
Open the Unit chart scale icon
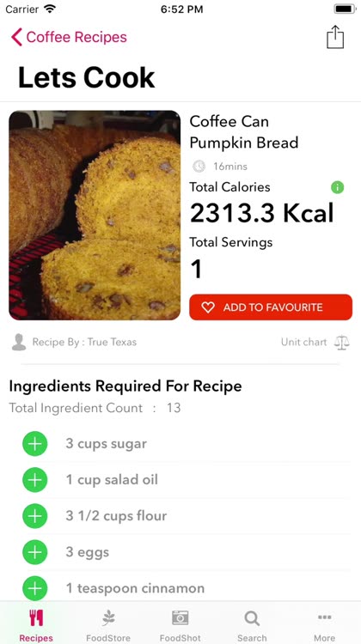click(x=342, y=342)
